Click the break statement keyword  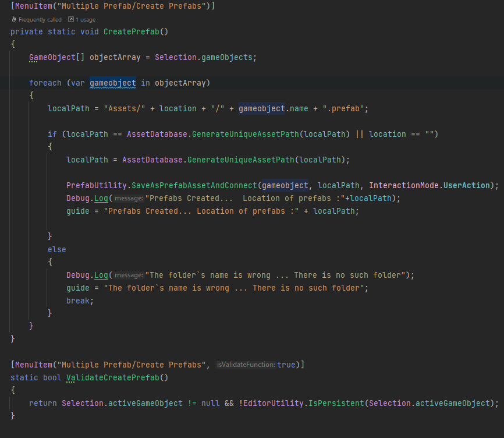tap(77, 301)
